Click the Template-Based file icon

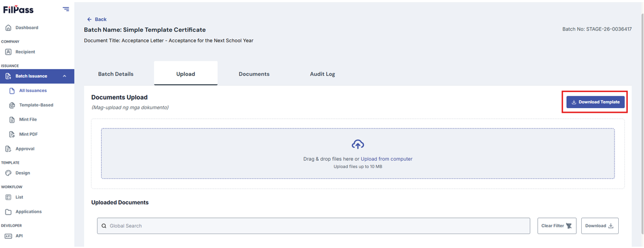coord(12,105)
